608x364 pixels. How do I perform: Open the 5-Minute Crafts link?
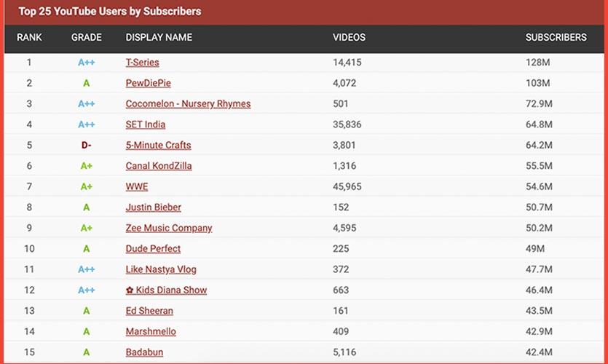point(158,145)
